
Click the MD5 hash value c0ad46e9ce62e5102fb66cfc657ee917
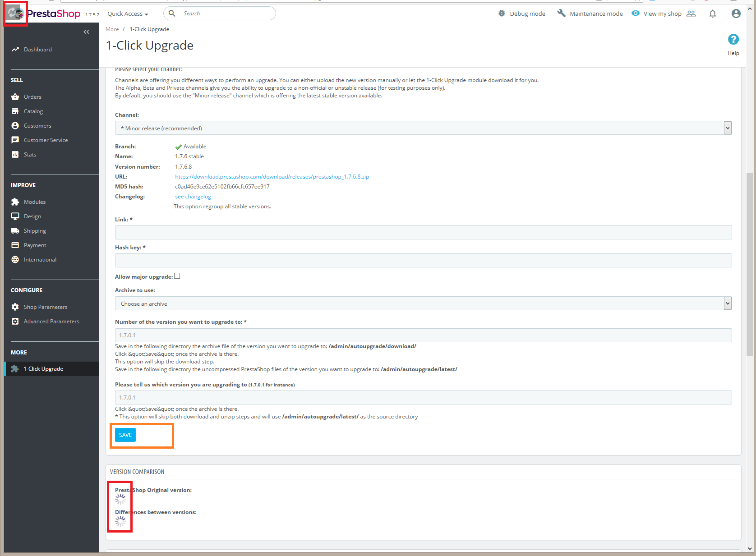pos(222,187)
